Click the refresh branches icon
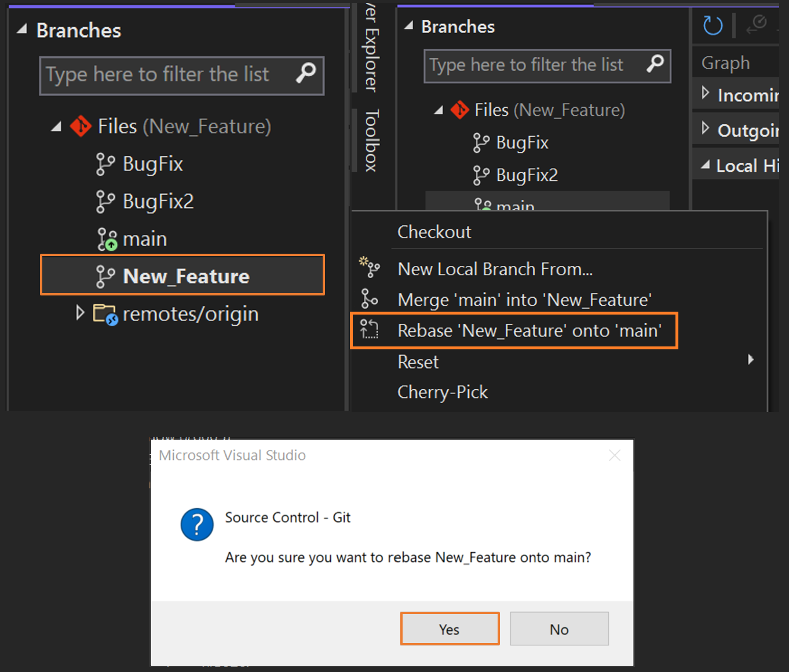Screen dimensions: 789x672 pos(712,25)
